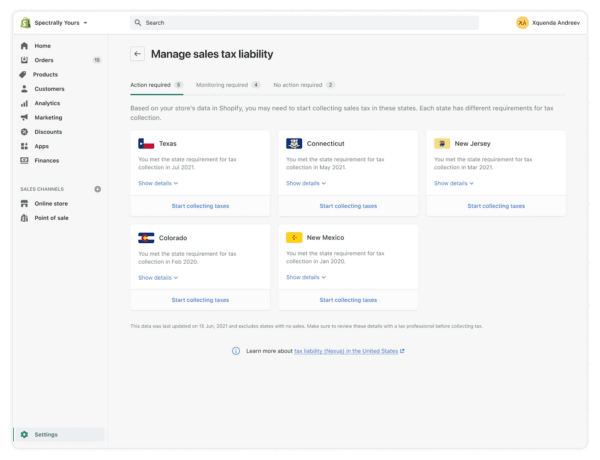The width and height of the screenshot is (600, 460).
Task: Add a sales channel with plus icon
Action: [x=98, y=189]
